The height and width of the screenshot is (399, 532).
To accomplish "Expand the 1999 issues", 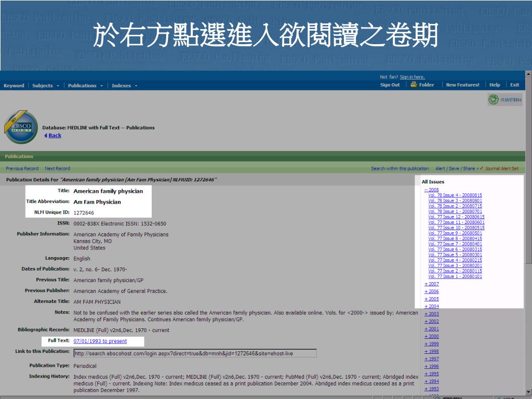I will tap(432, 344).
